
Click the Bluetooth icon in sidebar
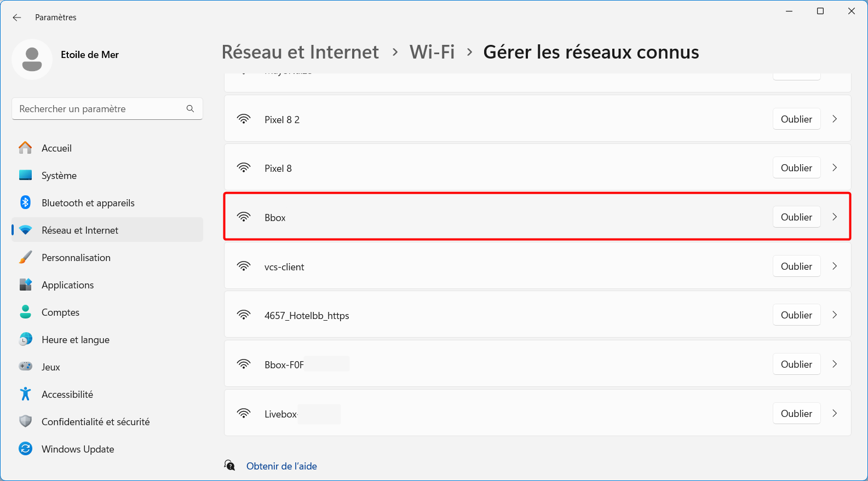[x=25, y=202]
